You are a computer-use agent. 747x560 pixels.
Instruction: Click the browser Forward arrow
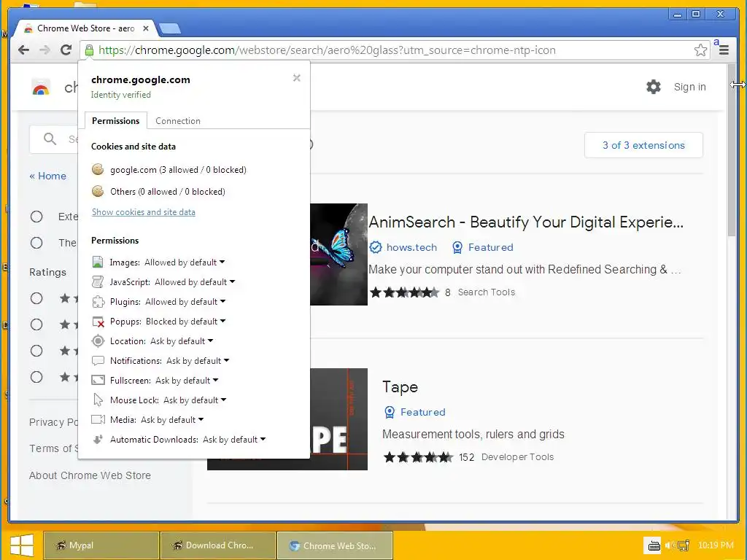coord(44,50)
